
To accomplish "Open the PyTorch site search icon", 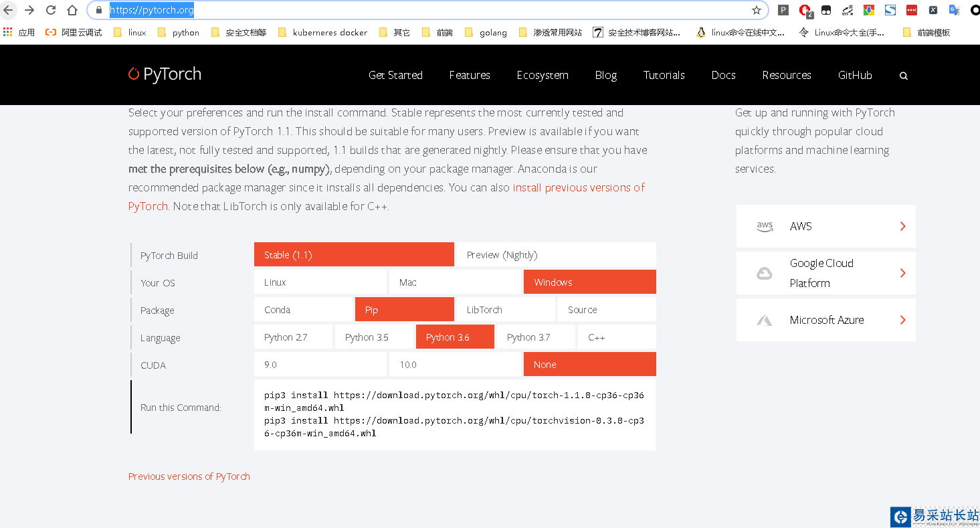I will click(904, 76).
